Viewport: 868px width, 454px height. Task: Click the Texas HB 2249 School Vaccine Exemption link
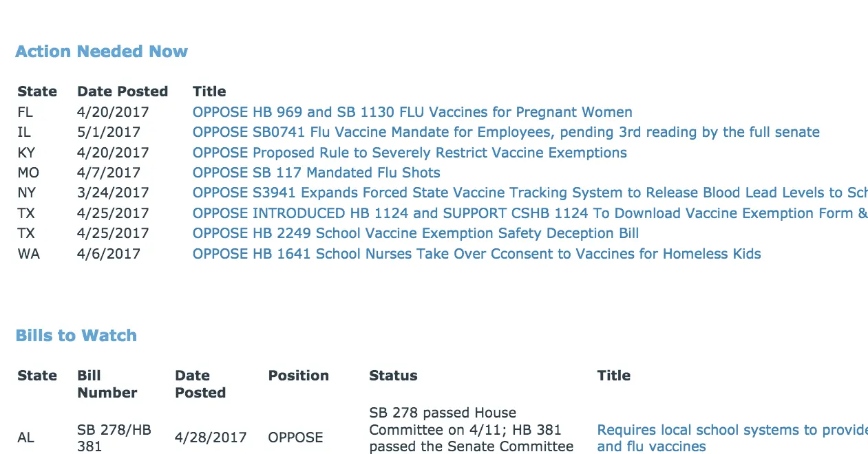pyautogui.click(x=415, y=233)
